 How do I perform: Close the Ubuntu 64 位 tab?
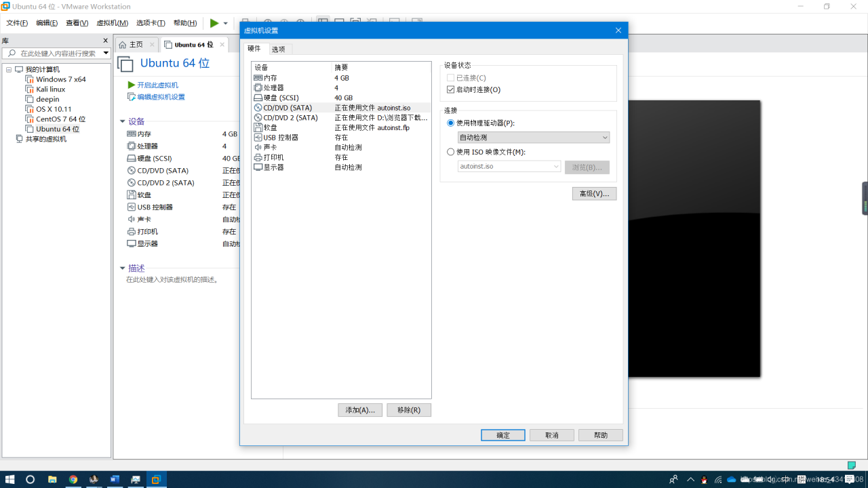[x=222, y=45]
